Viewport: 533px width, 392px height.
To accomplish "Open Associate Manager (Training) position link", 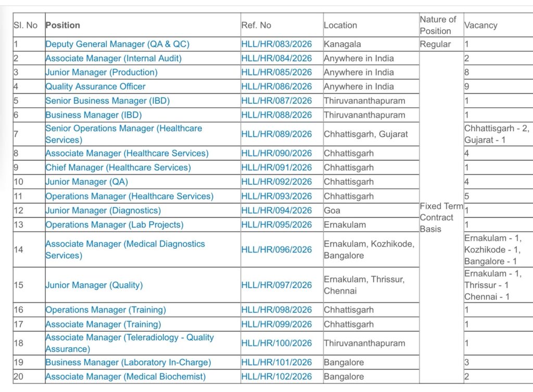I will tap(103, 324).
